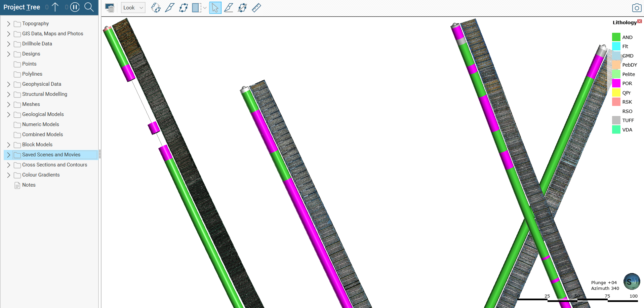644x308 pixels.
Task: Expand the Designs folder
Action: [x=9, y=54]
